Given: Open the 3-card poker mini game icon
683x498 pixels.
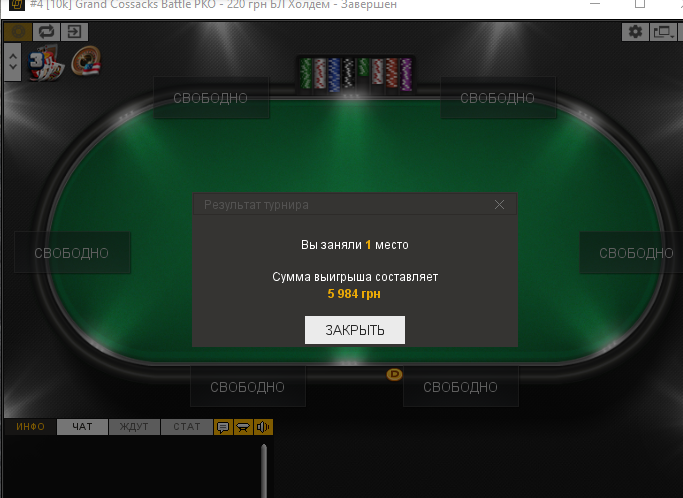Looking at the screenshot, I should pyautogui.click(x=45, y=64).
